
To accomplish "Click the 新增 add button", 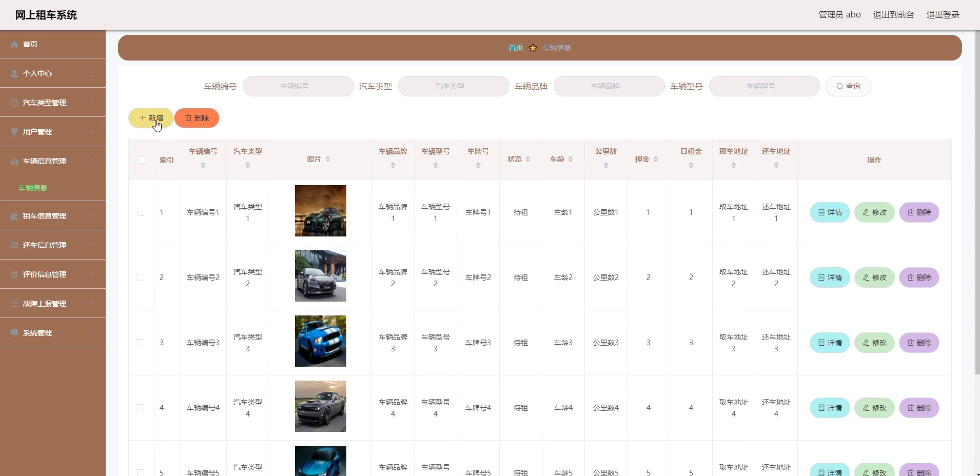I will point(151,118).
